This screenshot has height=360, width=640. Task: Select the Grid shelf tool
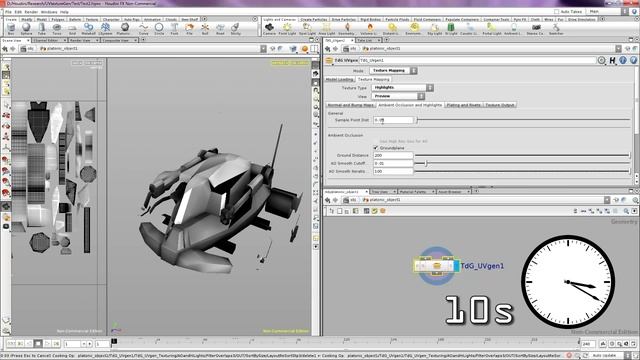coord(72,29)
